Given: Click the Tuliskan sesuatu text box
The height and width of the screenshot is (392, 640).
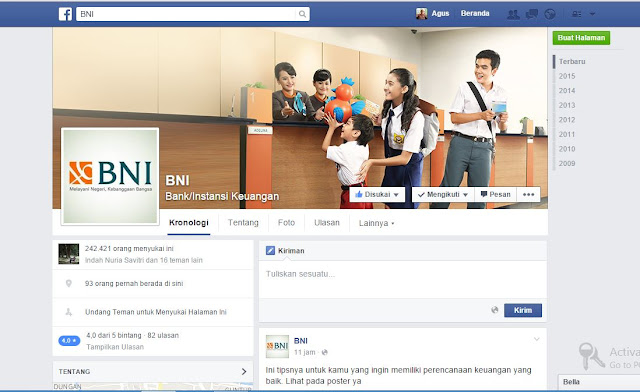Looking at the screenshot, I should tap(402, 279).
